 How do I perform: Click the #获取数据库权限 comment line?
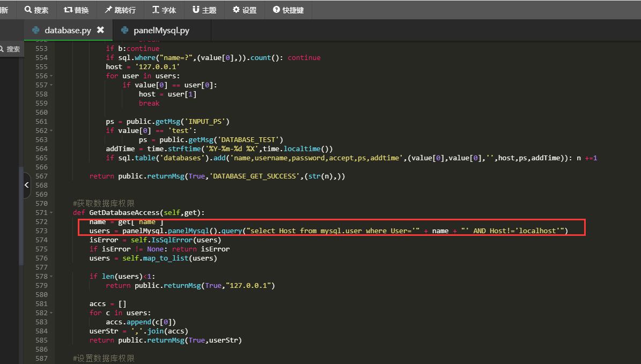(x=104, y=204)
